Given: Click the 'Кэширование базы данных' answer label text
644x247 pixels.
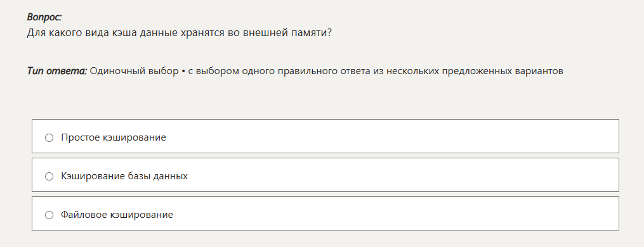Looking at the screenshot, I should click(124, 176).
